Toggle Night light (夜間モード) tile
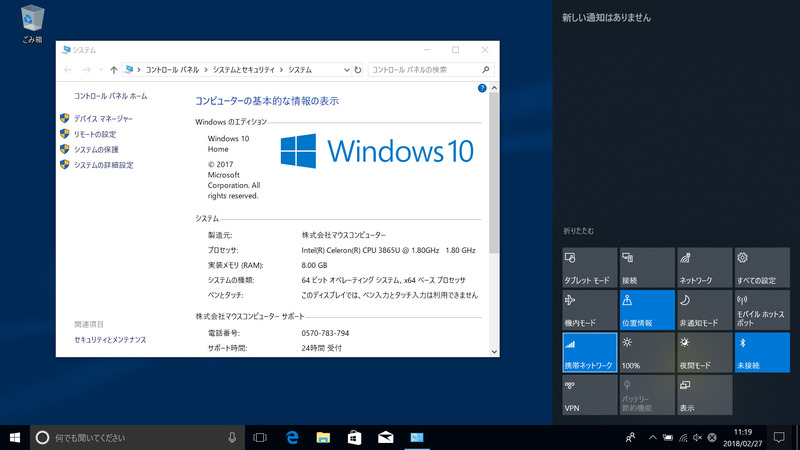This screenshot has height=450, width=800. click(x=705, y=353)
